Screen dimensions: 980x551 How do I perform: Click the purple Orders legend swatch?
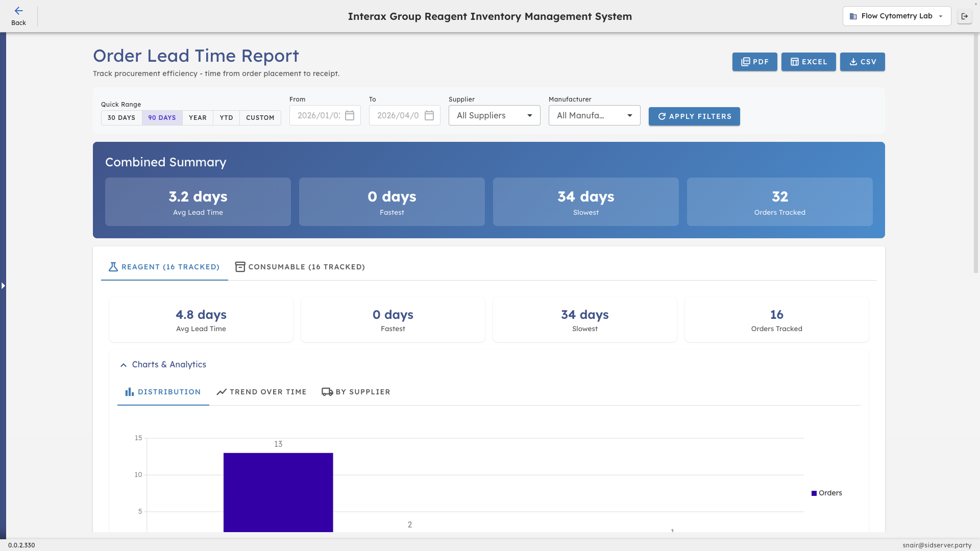(x=815, y=493)
